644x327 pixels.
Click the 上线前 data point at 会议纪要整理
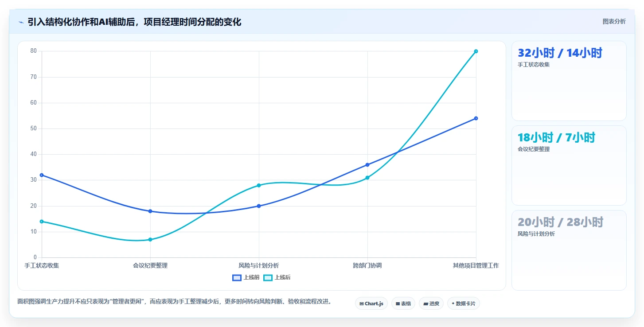click(x=150, y=211)
